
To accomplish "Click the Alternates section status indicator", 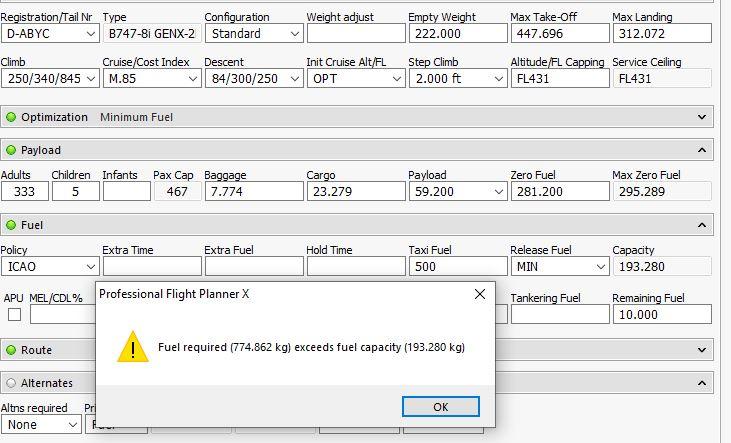I will coord(11,383).
